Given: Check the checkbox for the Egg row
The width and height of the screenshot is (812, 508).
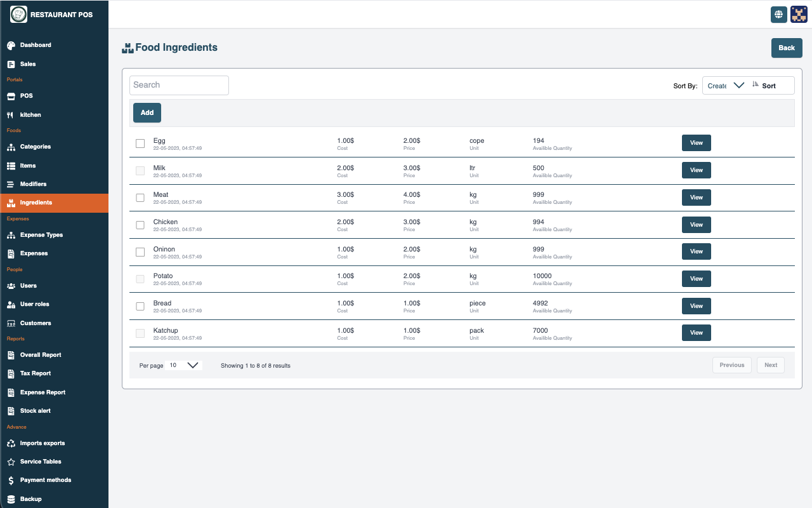Looking at the screenshot, I should point(140,144).
